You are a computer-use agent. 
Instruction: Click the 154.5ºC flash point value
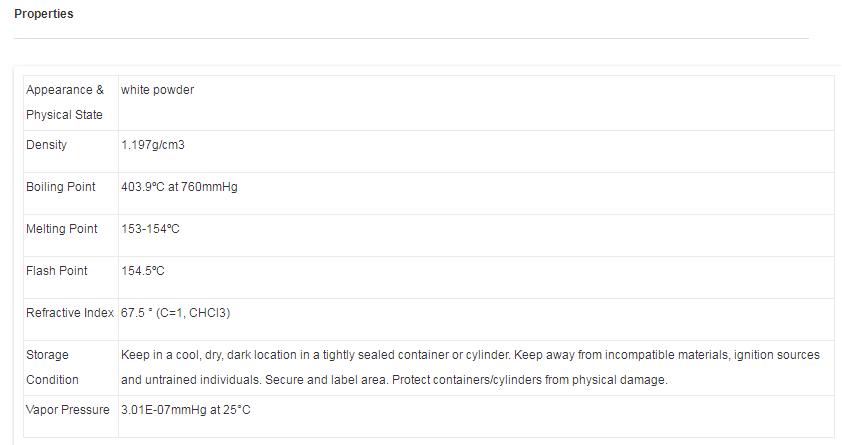click(x=143, y=271)
